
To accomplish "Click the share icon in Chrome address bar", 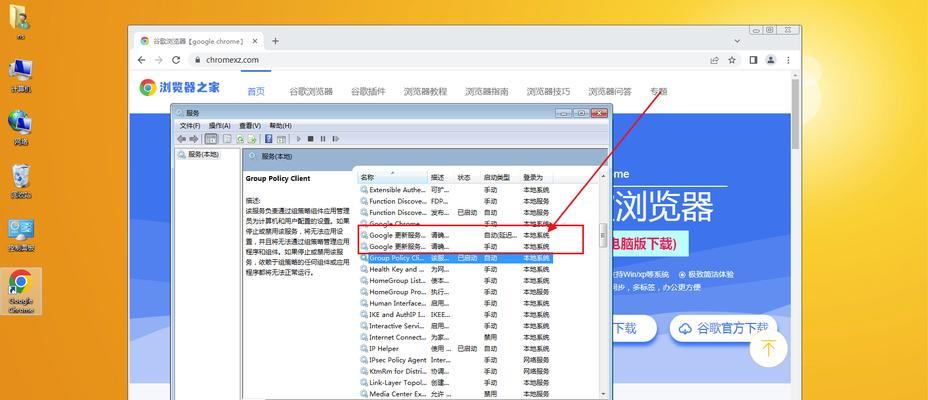I will (714, 60).
